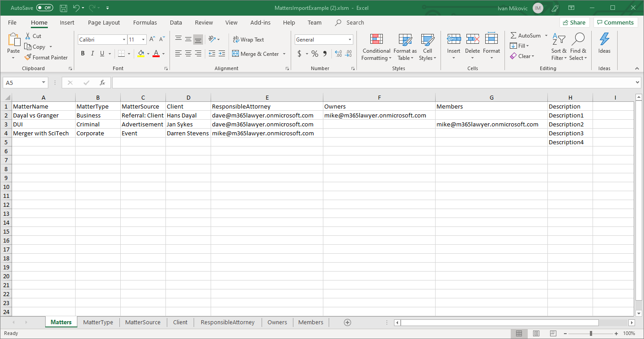Apply Comma style number format
This screenshot has width=644, height=339.
(x=325, y=54)
